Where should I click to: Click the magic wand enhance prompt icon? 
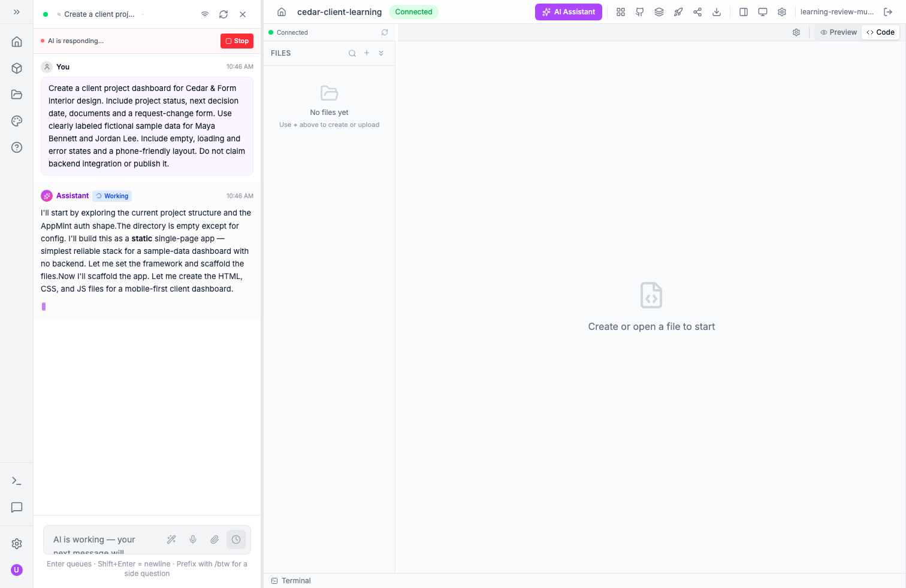171,539
